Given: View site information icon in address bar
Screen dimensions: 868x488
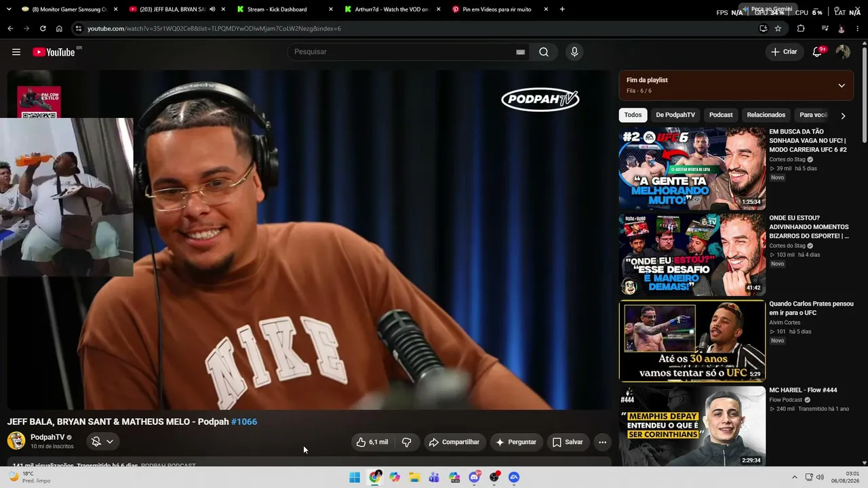Looking at the screenshot, I should click(x=79, y=28).
